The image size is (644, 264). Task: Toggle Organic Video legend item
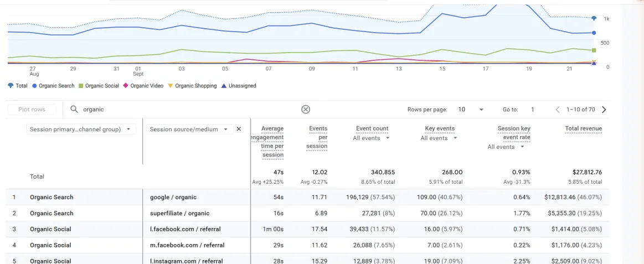144,86
